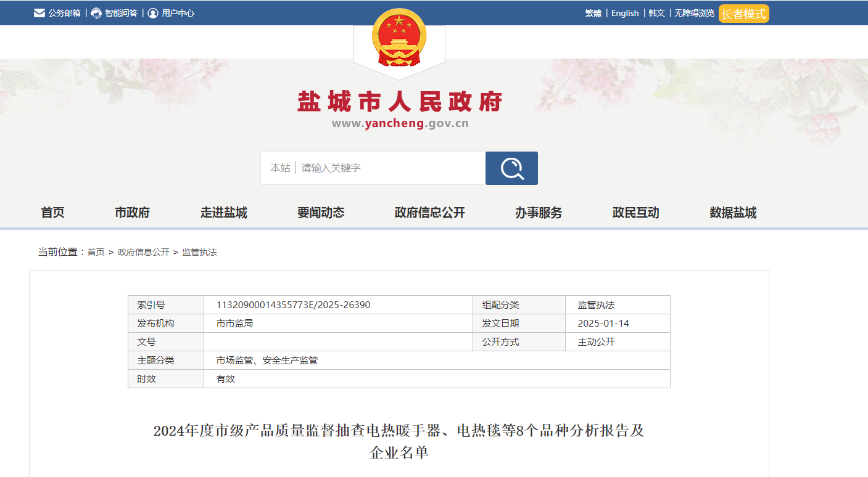This screenshot has width=868, height=477.
Task: Turn on 无障碍浏览 accessibility browsing
Action: (x=694, y=13)
